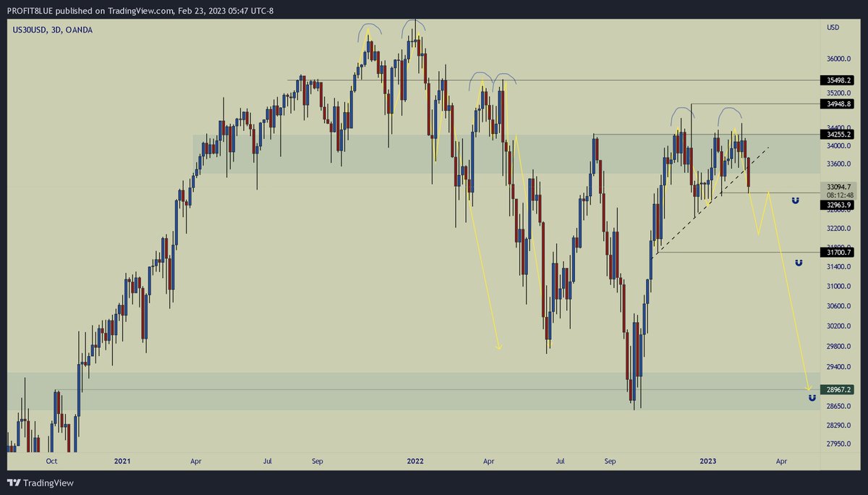Click the 29400.0 tick on the price axis

(839, 368)
